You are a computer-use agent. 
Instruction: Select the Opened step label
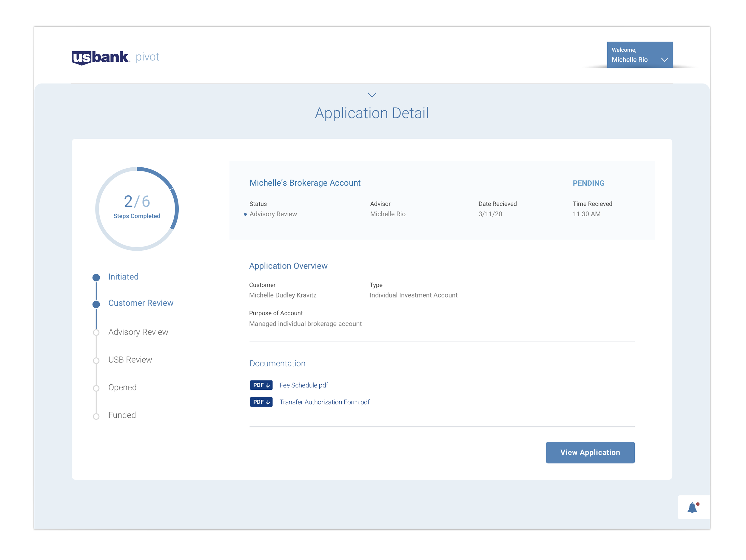click(x=122, y=387)
